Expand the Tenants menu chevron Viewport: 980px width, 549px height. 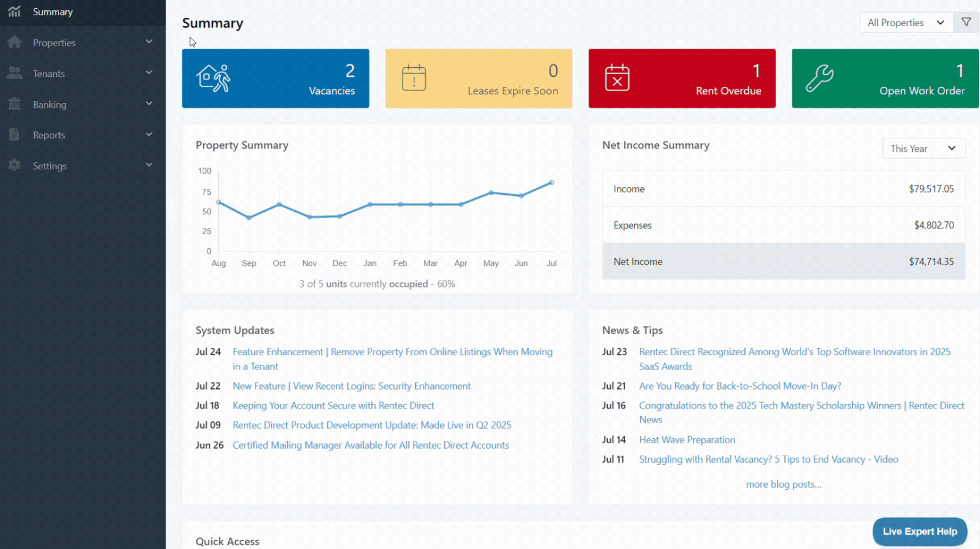click(149, 73)
